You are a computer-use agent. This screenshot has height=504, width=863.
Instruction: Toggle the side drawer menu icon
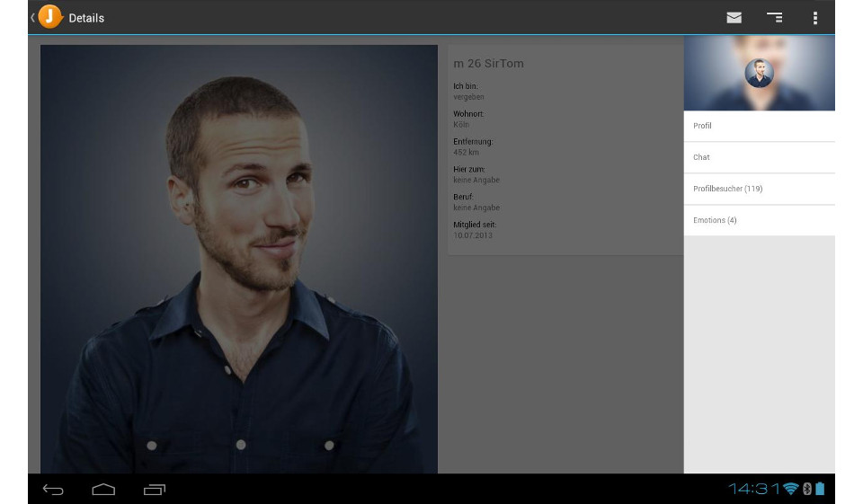774,17
